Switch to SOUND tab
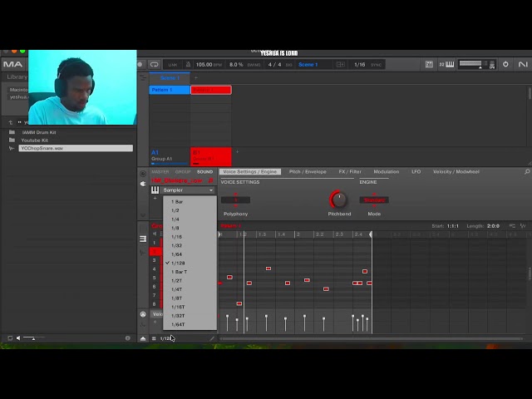 pos(205,172)
